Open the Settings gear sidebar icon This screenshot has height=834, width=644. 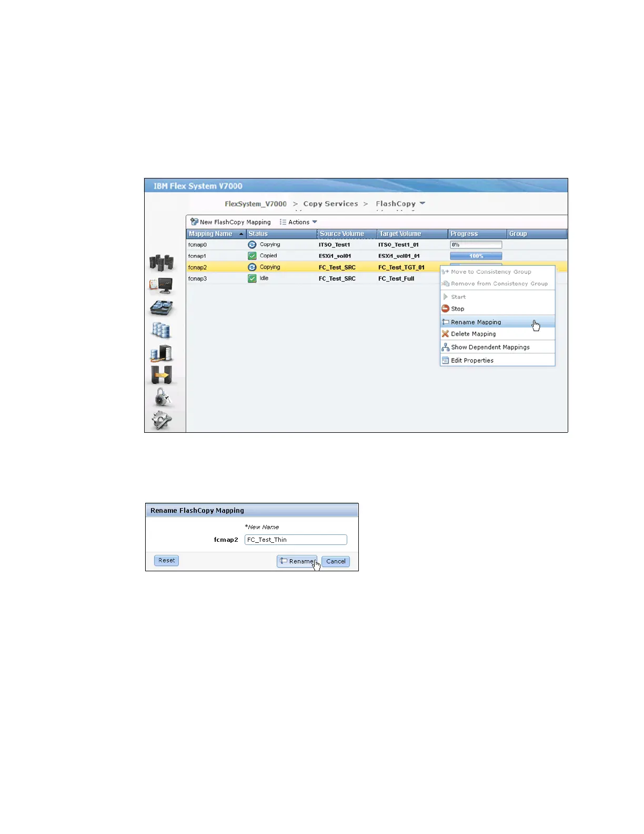coord(162,420)
